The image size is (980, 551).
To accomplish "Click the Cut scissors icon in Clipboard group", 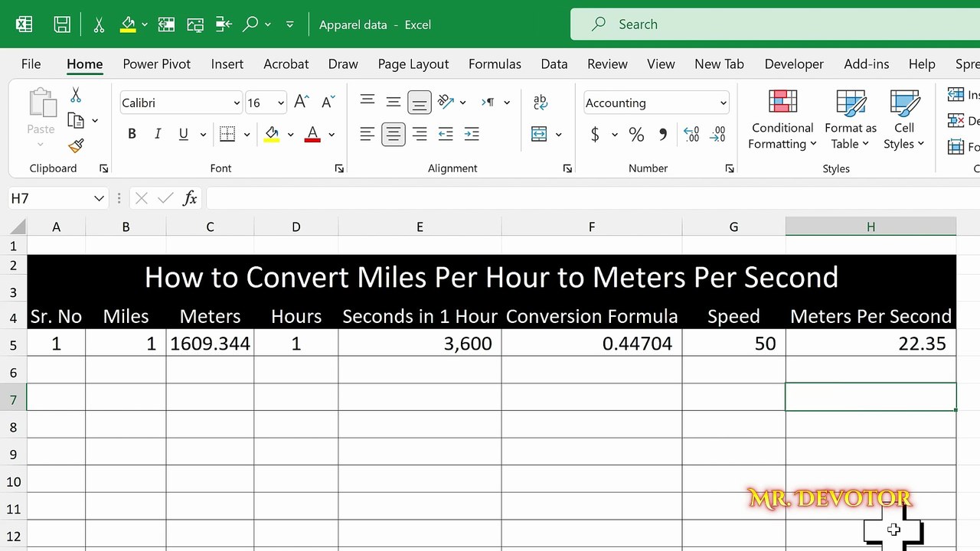I will click(x=76, y=95).
